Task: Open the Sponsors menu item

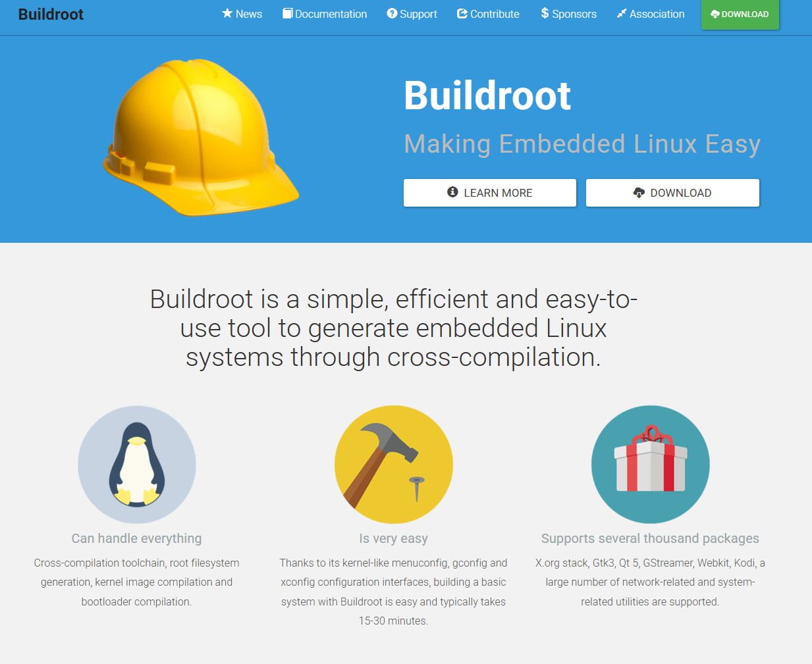Action: [x=568, y=14]
